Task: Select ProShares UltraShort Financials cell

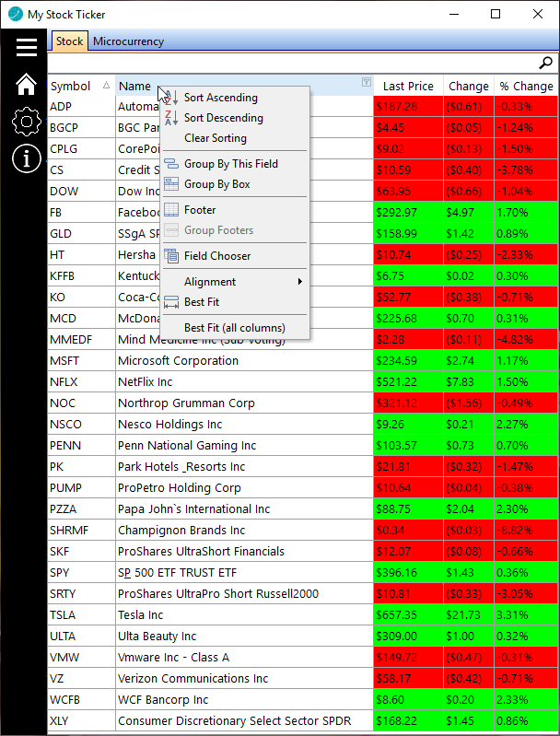Action: pyautogui.click(x=245, y=551)
